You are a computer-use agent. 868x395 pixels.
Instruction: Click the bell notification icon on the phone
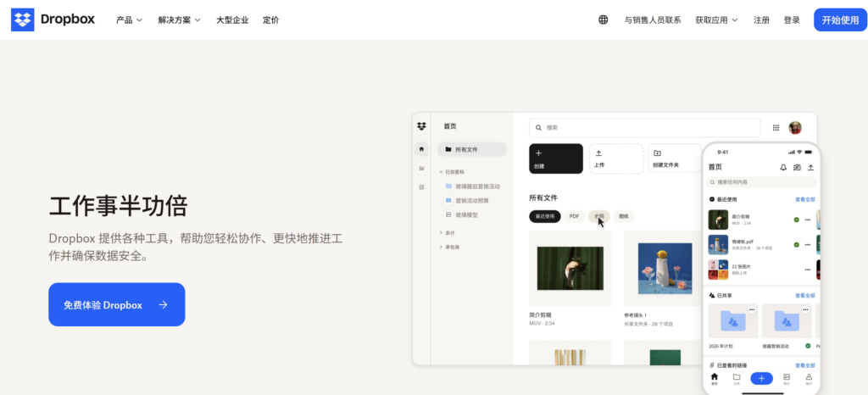click(x=782, y=167)
